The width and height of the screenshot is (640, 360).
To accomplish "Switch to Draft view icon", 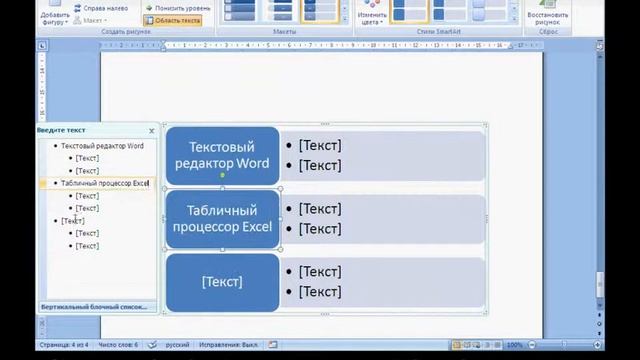I will 497,345.
